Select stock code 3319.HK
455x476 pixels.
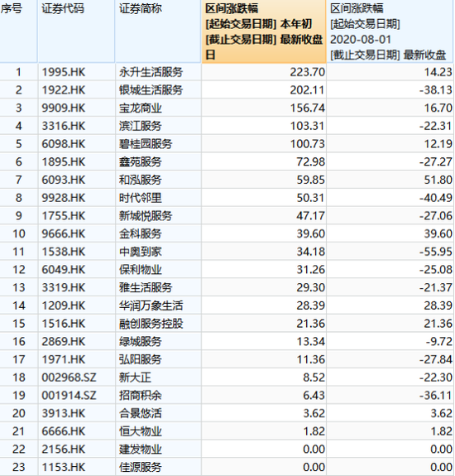tap(64, 287)
